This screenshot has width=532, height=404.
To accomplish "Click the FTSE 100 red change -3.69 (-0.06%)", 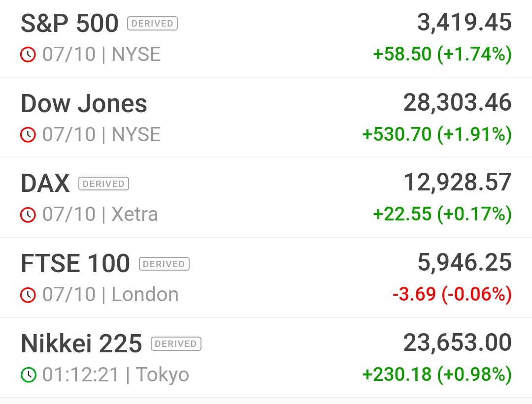I will tap(452, 294).
